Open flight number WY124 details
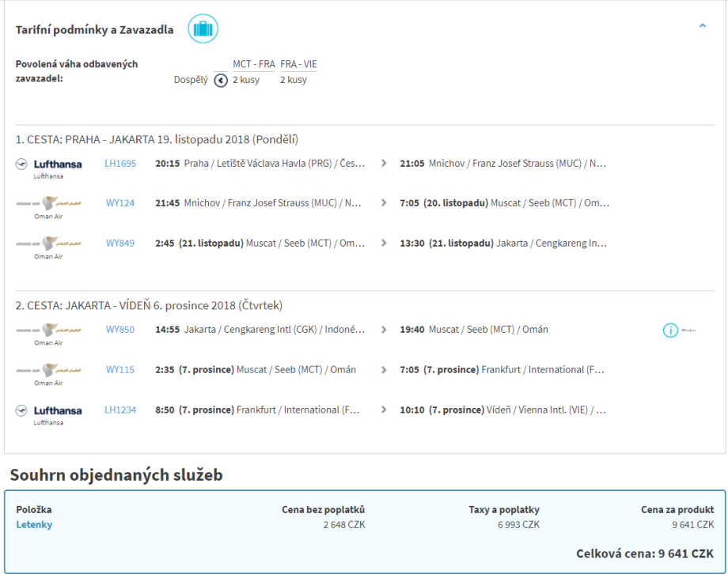 coord(120,203)
